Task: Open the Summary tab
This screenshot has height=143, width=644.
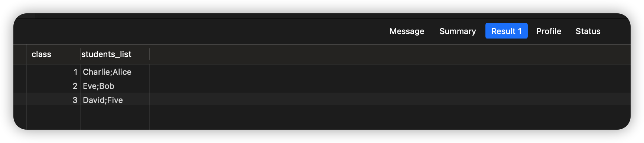Action: tap(458, 31)
